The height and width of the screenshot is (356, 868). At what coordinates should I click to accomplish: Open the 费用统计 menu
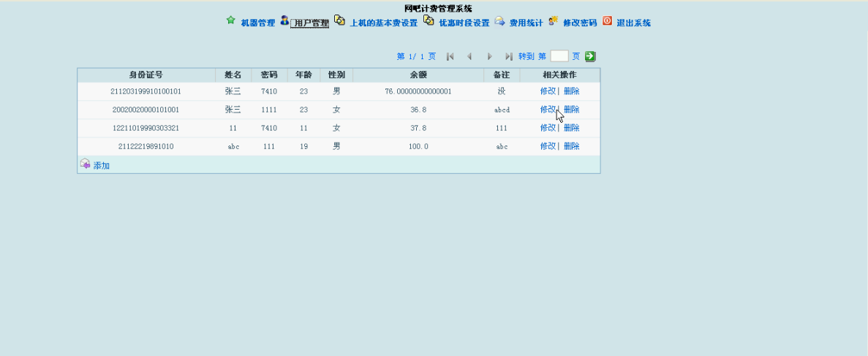click(526, 23)
